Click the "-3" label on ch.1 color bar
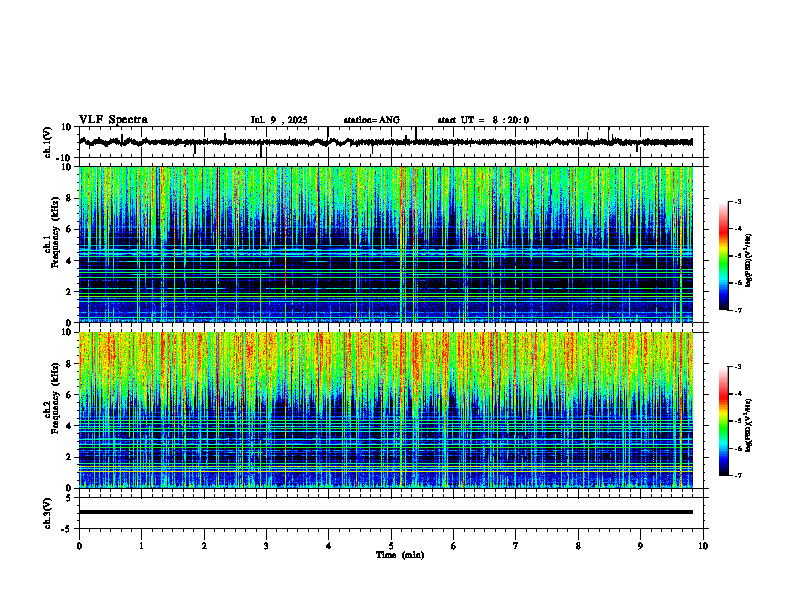 pos(738,202)
